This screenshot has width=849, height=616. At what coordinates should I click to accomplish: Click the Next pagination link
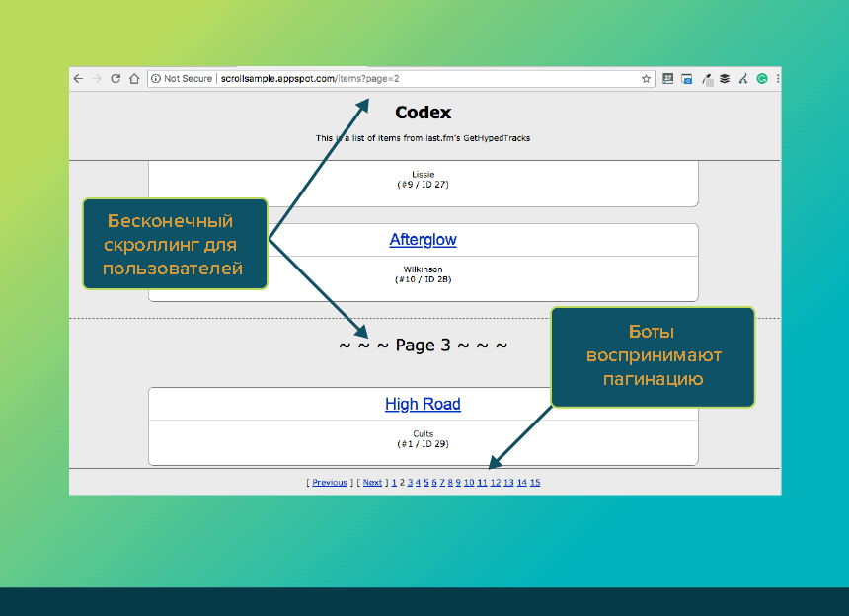pos(372,483)
